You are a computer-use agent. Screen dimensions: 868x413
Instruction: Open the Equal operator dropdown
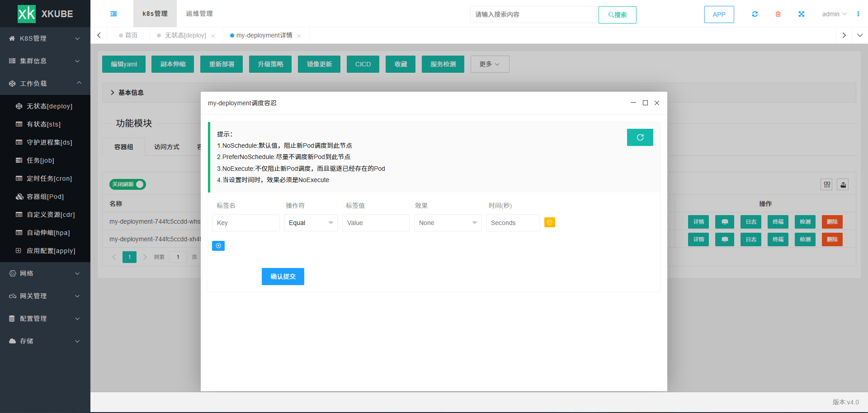[311, 223]
